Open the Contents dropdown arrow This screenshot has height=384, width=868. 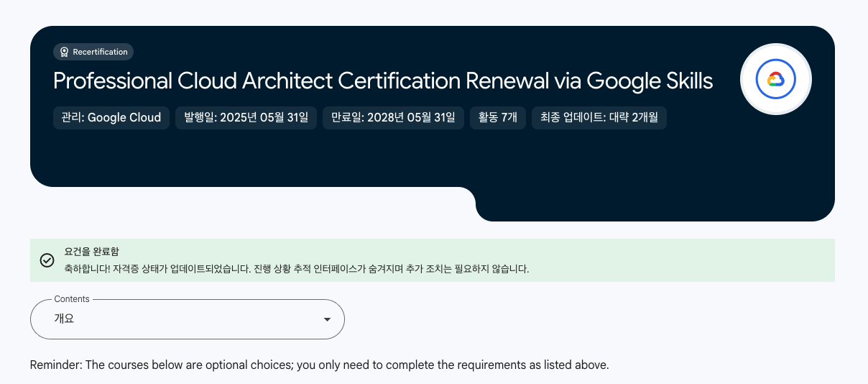click(x=327, y=319)
